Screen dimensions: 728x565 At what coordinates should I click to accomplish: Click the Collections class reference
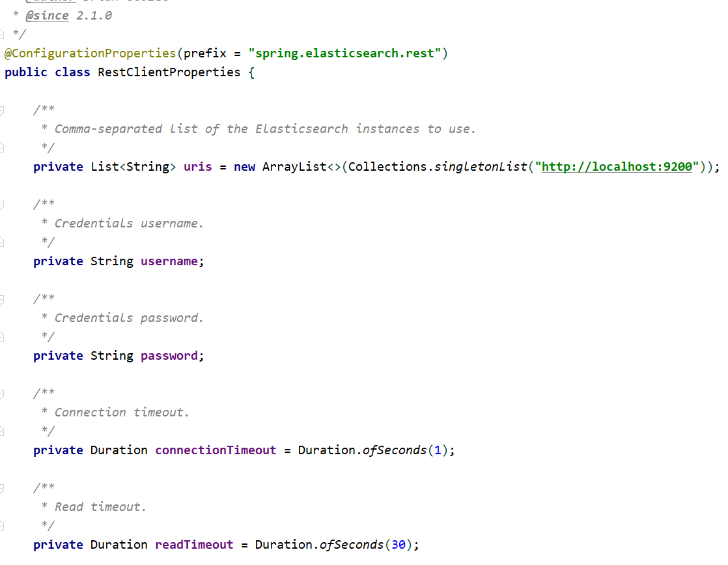coord(387,167)
